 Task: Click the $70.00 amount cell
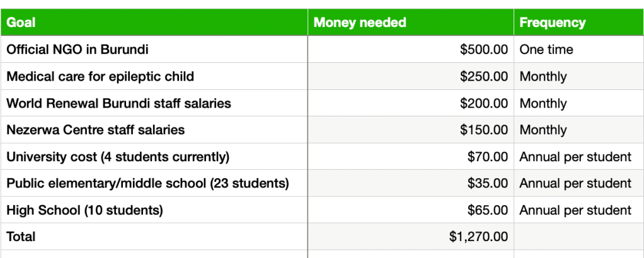click(487, 157)
